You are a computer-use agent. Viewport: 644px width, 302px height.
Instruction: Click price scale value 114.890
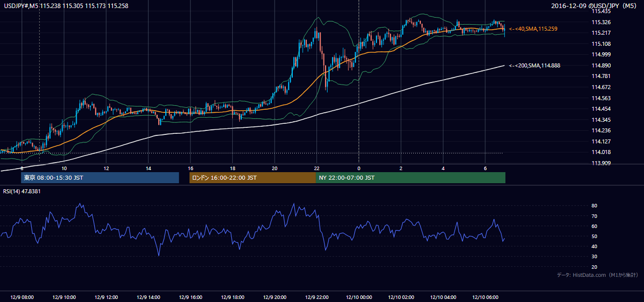[x=601, y=65]
